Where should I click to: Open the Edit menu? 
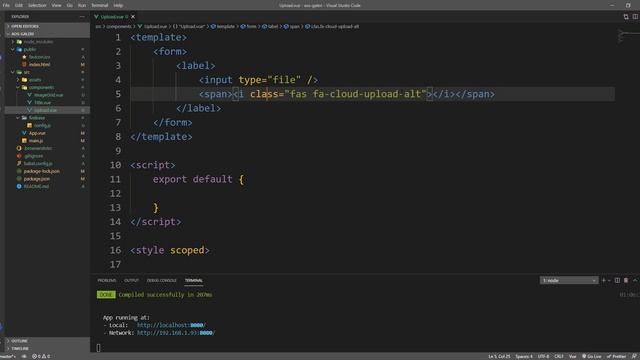19,5
